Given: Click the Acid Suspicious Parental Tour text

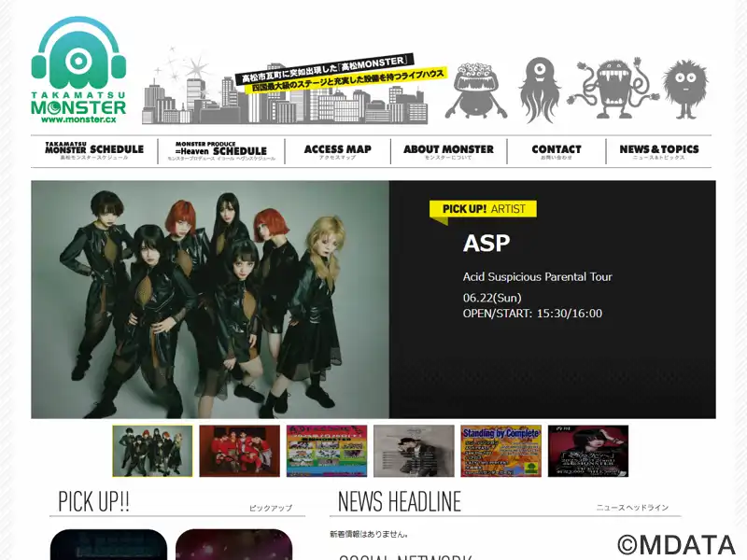Looking at the screenshot, I should click(538, 276).
